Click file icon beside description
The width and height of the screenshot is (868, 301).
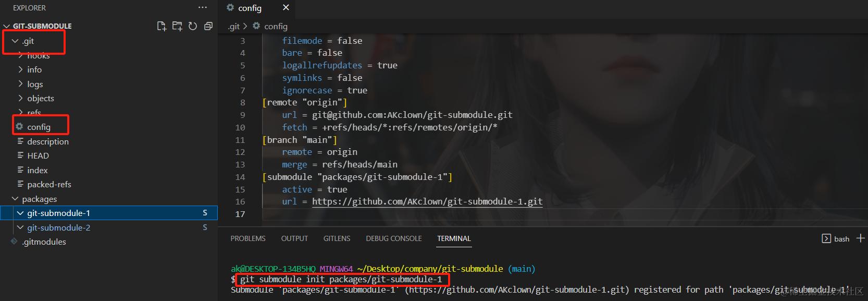(20, 141)
